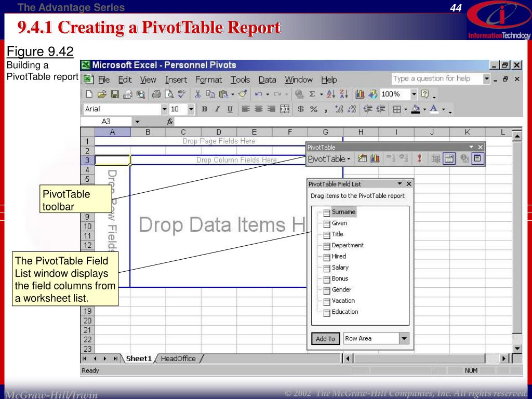
Task: Sort Ascending with the A-Z icon
Action: [x=331, y=95]
